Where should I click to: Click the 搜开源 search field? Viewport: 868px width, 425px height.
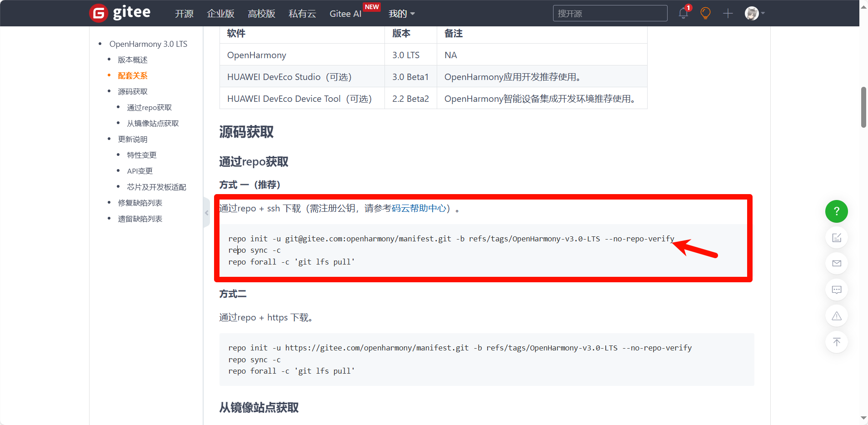click(609, 14)
